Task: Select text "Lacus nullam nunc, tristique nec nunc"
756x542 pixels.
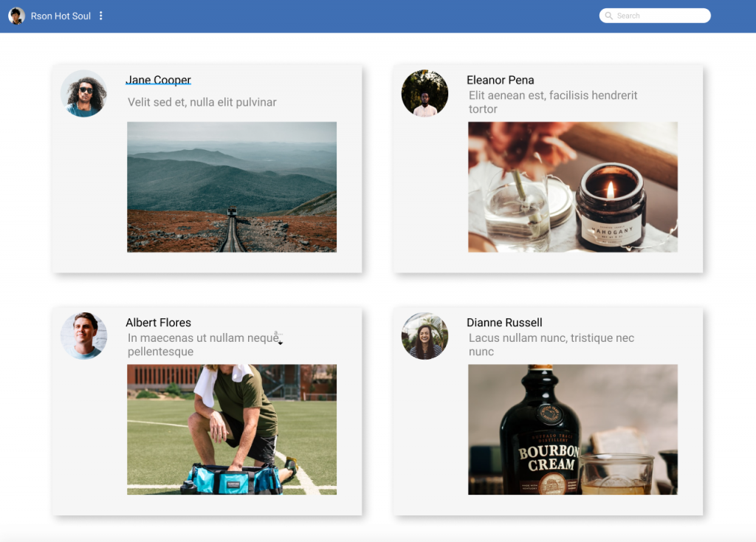Action: tap(551, 345)
